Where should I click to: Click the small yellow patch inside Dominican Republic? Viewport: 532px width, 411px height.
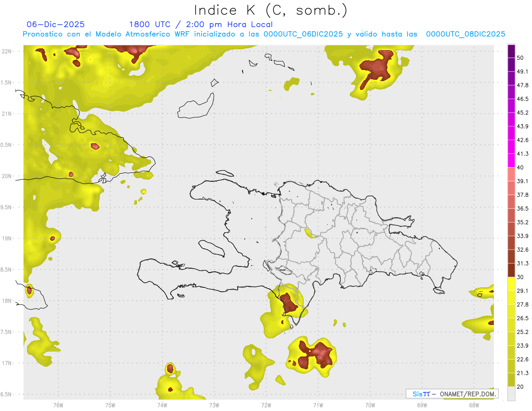(x=310, y=233)
